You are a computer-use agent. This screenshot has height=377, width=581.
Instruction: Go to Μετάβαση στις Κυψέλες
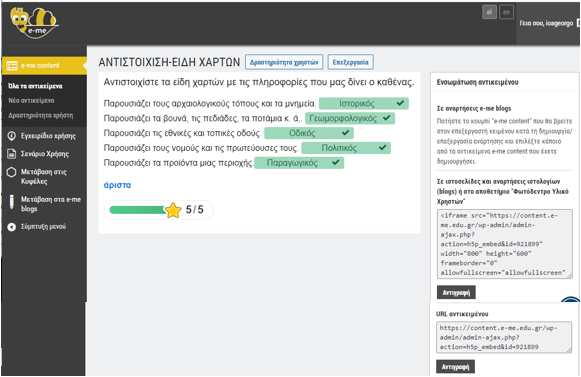[x=43, y=176]
